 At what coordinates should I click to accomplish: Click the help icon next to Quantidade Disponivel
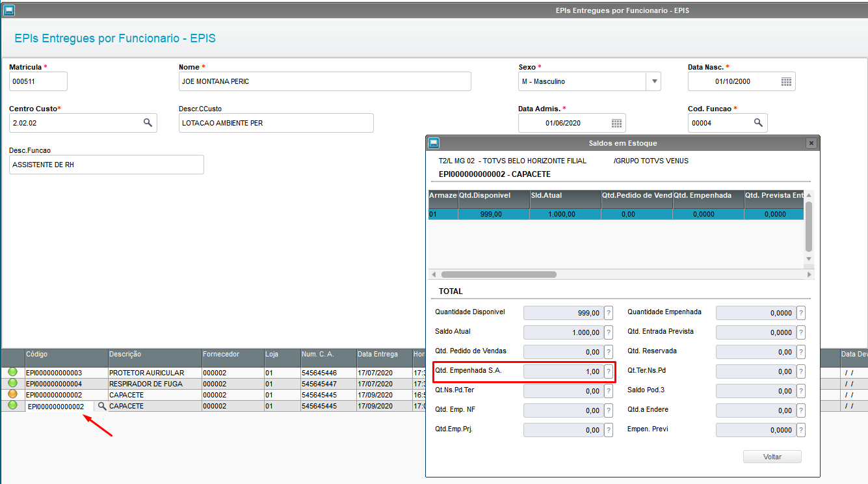pyautogui.click(x=609, y=313)
